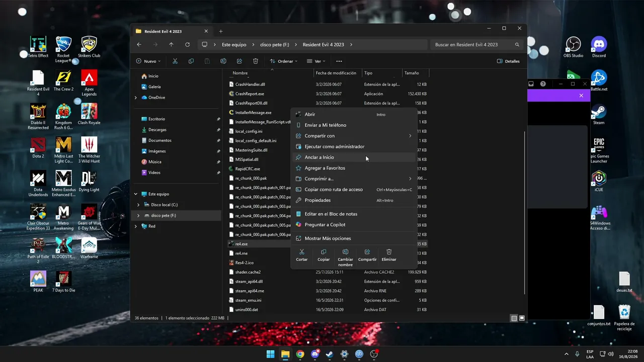644x362 pixels.
Task: Select The Witcher 3 Wild Hunt desktop icon
Action: (89, 150)
